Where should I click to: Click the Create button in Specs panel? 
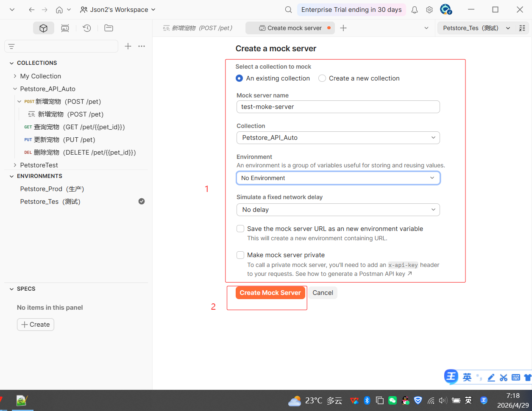click(36, 325)
